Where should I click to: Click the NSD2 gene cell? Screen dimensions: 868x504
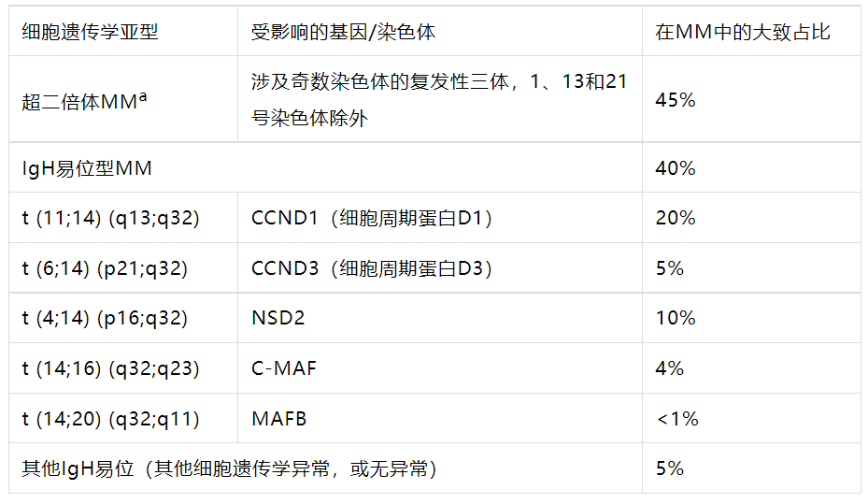click(x=278, y=318)
